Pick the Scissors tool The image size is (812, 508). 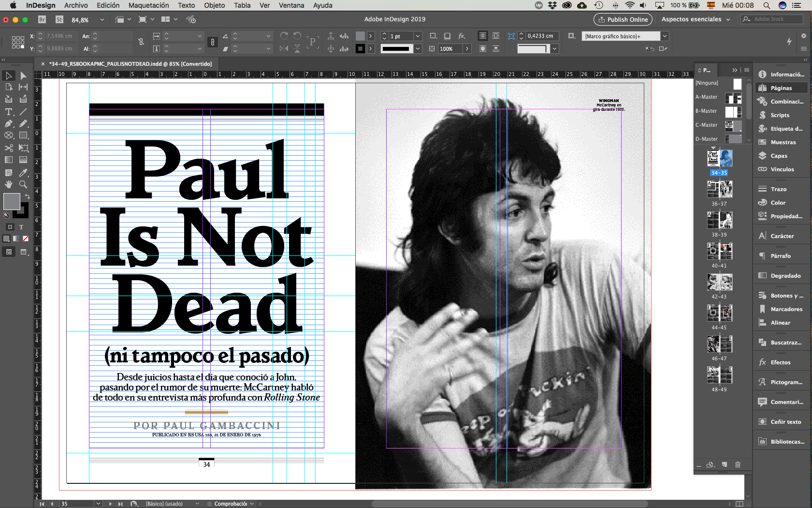(x=9, y=148)
